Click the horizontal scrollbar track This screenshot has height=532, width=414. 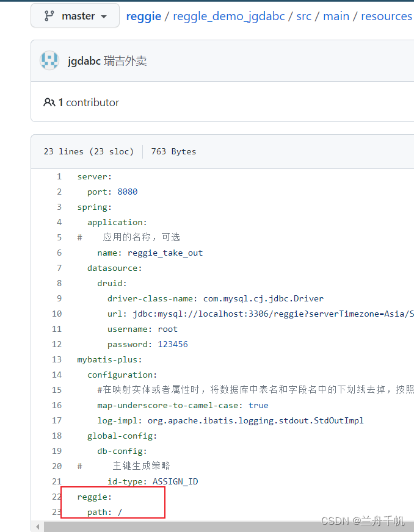pos(229,527)
